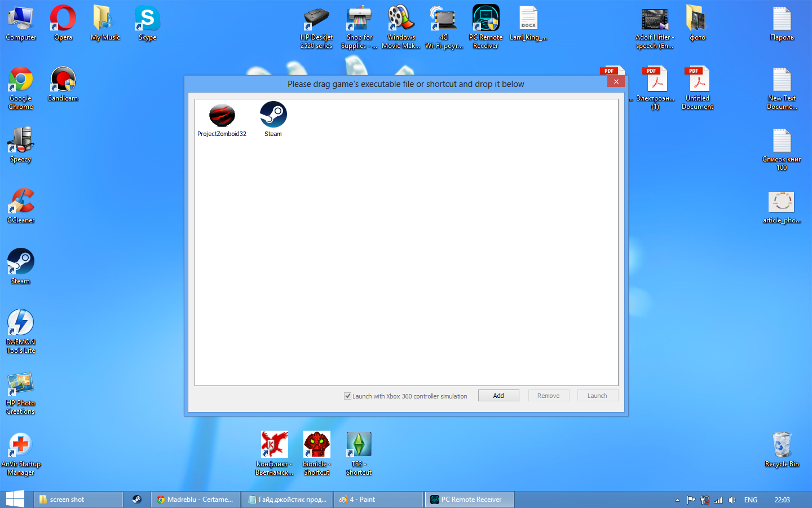Select the Skype desktop shortcut
The width and height of the screenshot is (812, 508).
coord(148,24)
